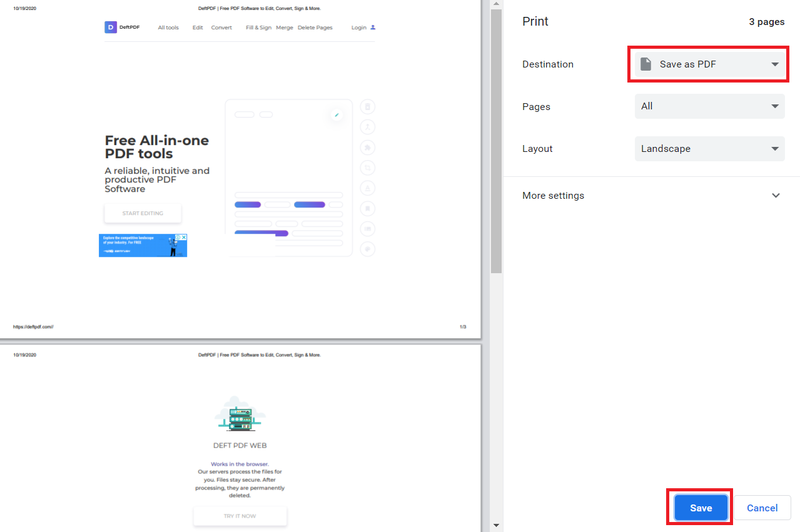Click the Print heading text
The height and width of the screenshot is (532, 800).
[x=535, y=21]
